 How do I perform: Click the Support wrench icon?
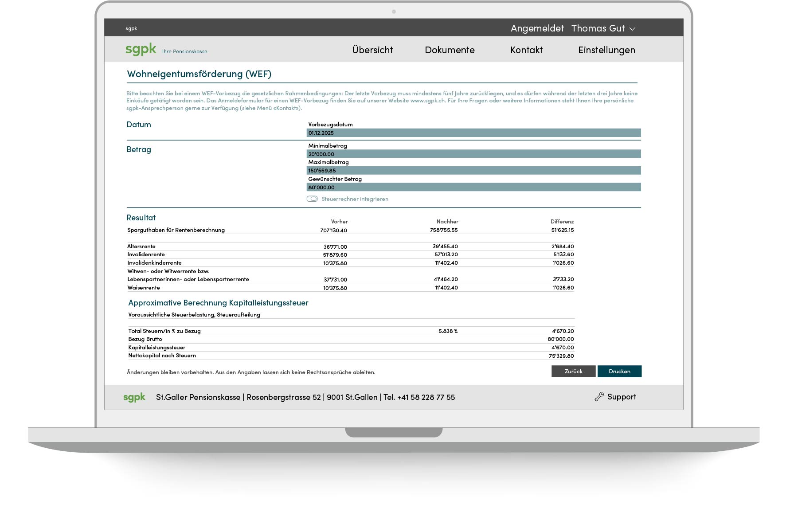(x=599, y=397)
